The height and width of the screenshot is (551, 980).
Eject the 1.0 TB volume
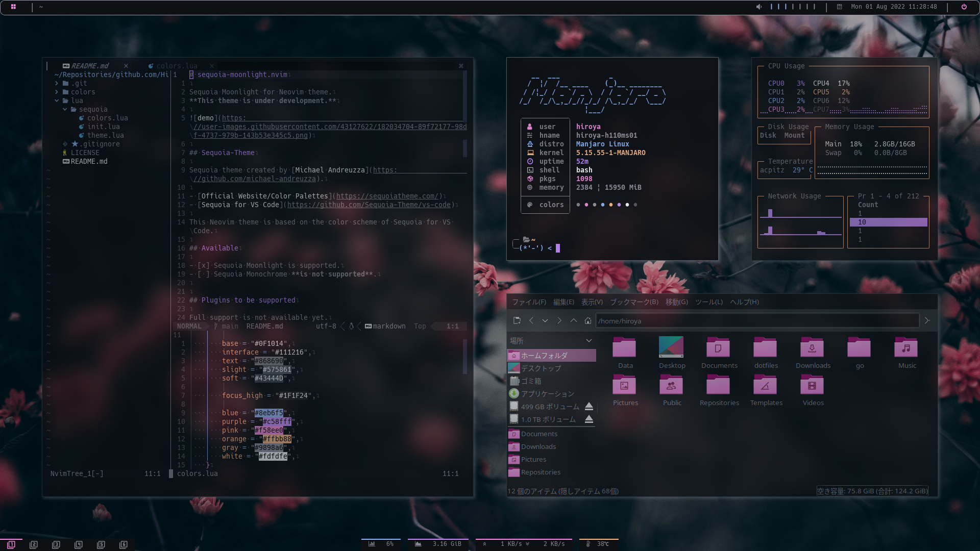tap(589, 419)
